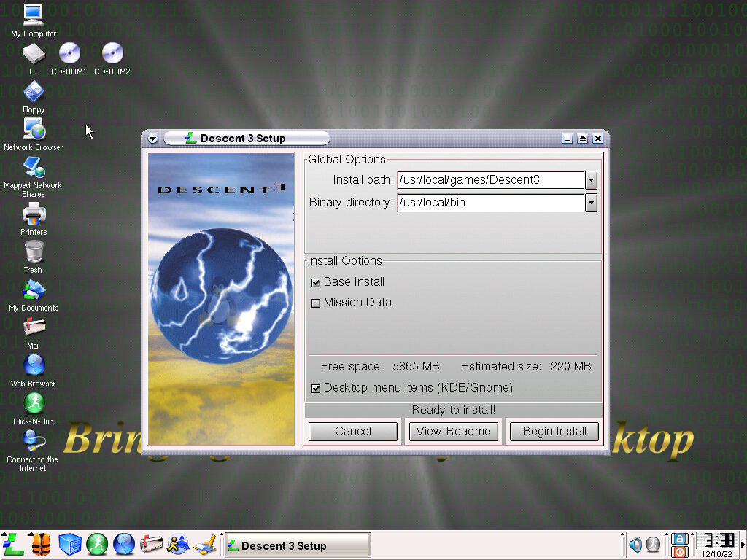The width and height of the screenshot is (747, 560).
Task: Expand the Binary directory dropdown arrow
Action: 591,203
